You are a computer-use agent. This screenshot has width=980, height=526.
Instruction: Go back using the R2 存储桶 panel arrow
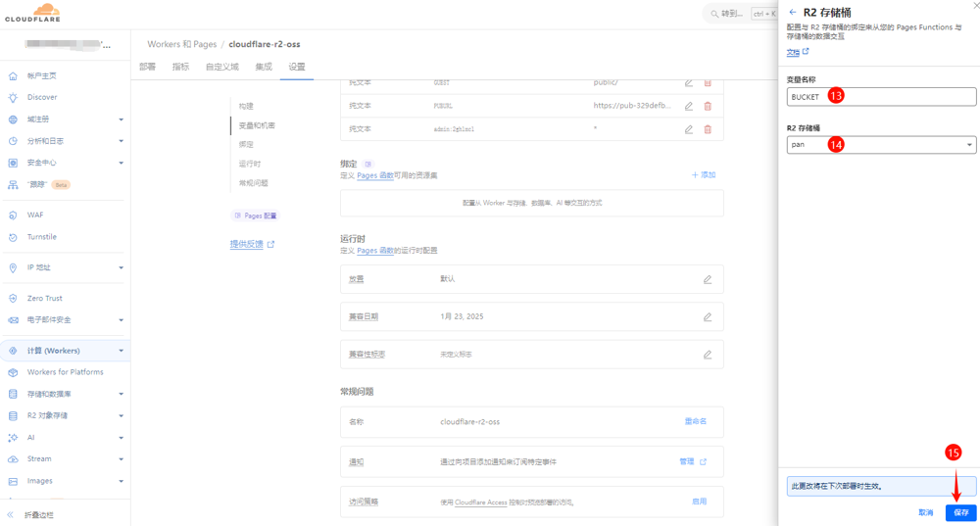(x=793, y=13)
